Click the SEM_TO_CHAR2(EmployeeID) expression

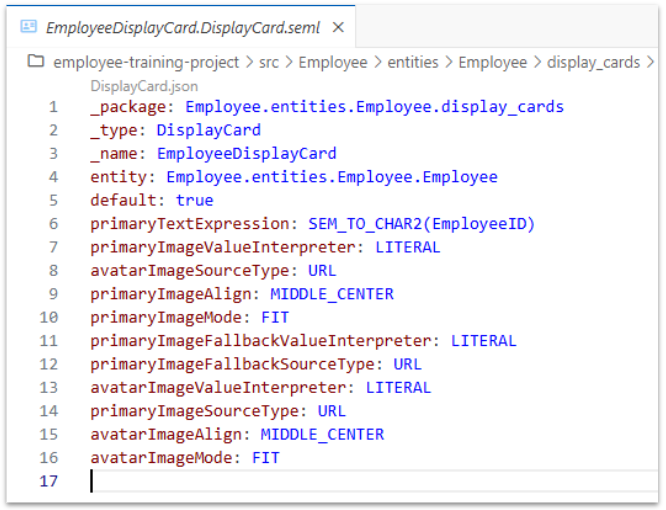point(421,224)
